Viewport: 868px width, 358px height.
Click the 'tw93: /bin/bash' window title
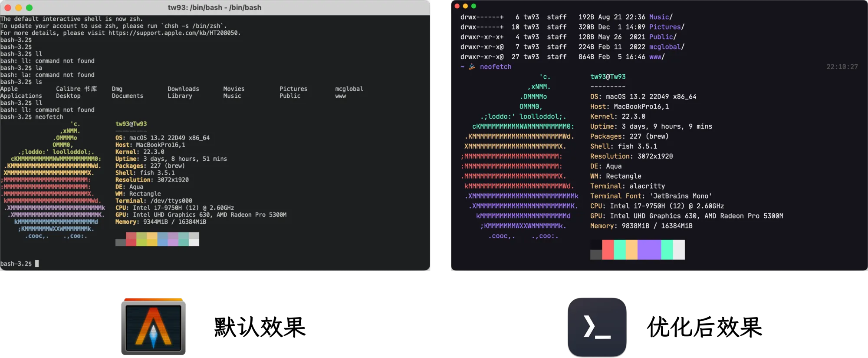[x=214, y=8]
